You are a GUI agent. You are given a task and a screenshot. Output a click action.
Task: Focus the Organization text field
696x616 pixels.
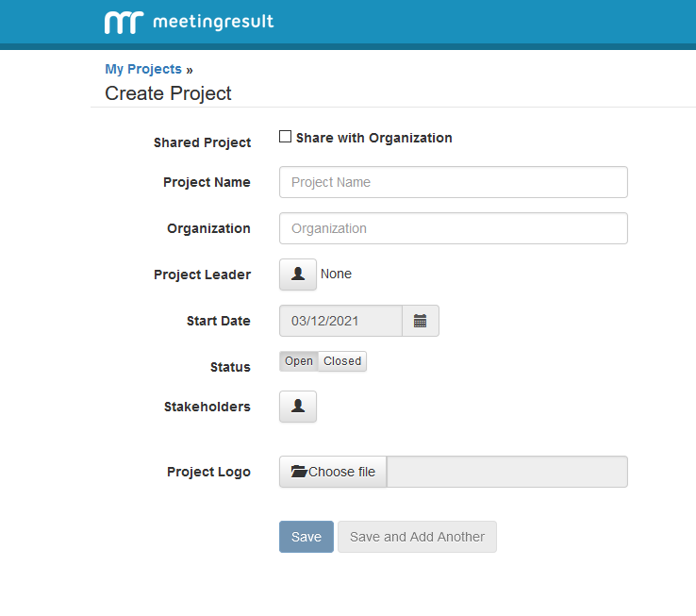click(453, 228)
